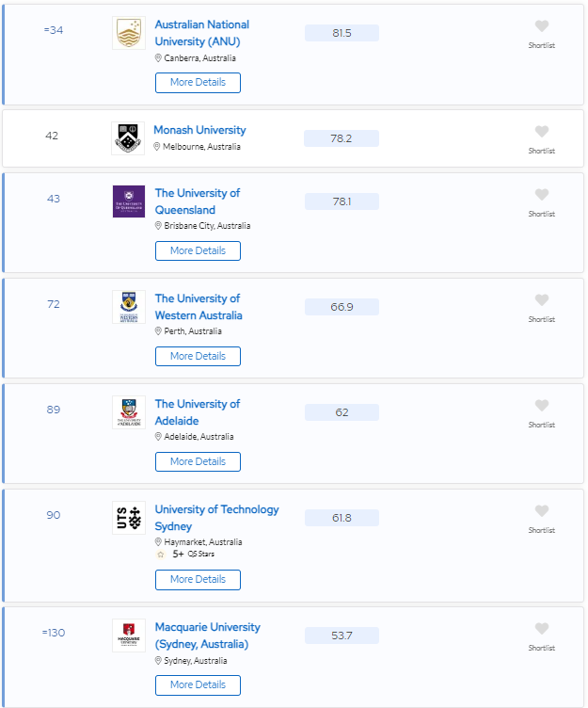Open Australian National University logo
Screen dimensions: 588x708
click(x=129, y=33)
